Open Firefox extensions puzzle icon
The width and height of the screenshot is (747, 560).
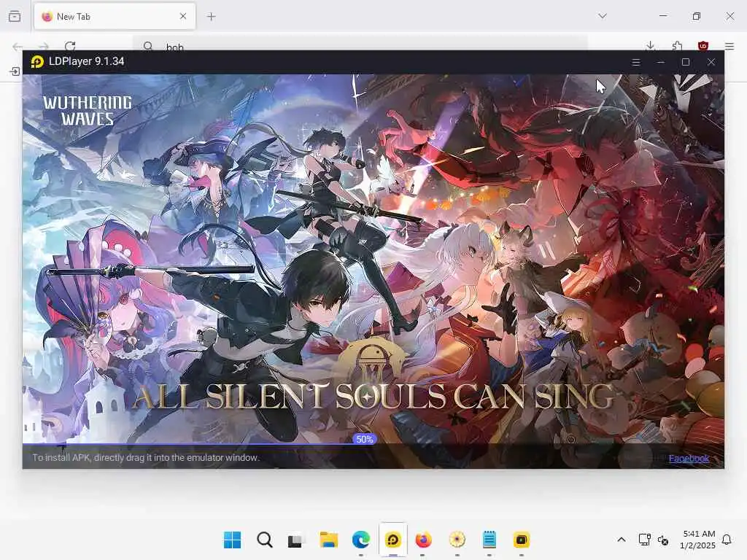(x=677, y=46)
